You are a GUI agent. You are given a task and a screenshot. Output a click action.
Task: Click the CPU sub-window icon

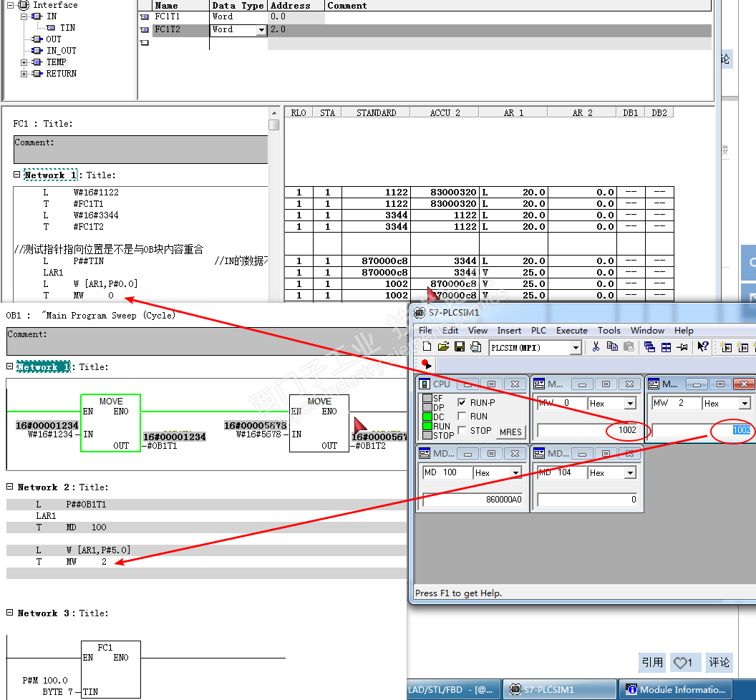pos(425,384)
